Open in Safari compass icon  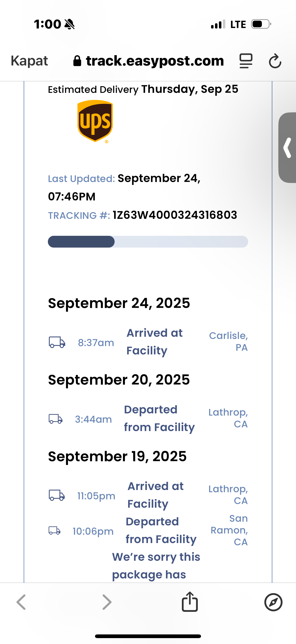[273, 602]
